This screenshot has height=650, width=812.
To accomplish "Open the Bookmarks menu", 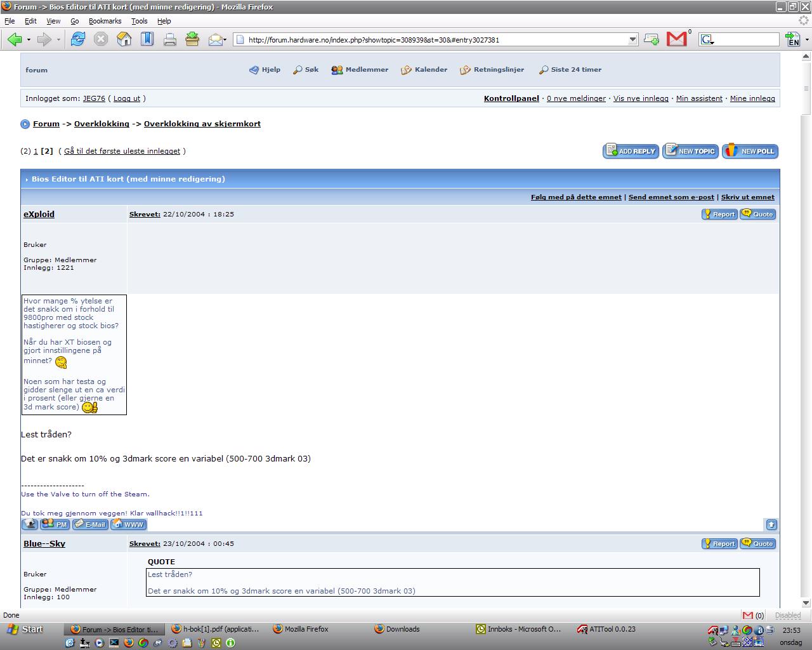I will (x=105, y=21).
